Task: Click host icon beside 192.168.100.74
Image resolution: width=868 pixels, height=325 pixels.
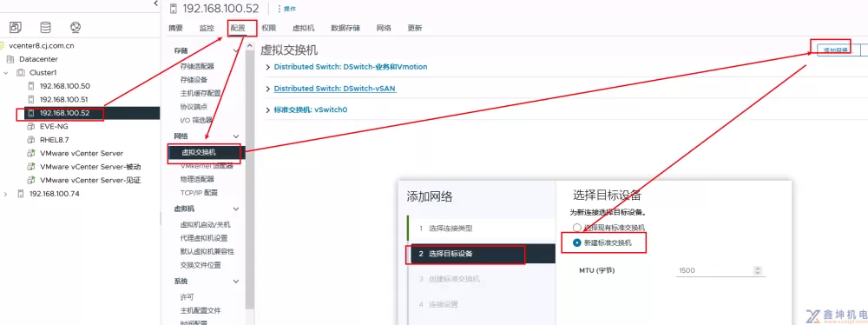Action: (21, 194)
